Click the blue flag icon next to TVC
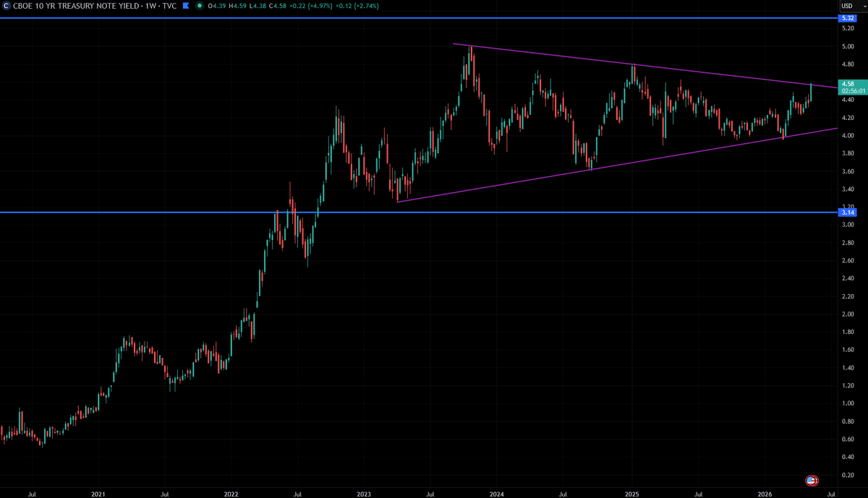The width and height of the screenshot is (868, 498). tap(186, 6)
